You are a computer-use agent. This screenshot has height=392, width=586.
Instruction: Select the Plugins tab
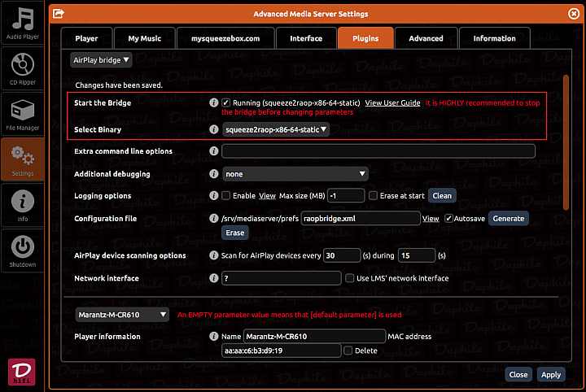click(x=365, y=38)
